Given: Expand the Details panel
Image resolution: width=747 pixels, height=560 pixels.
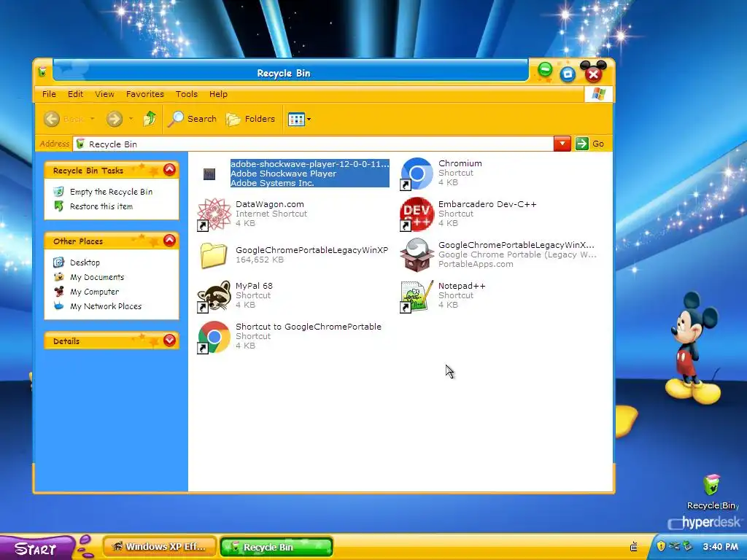Looking at the screenshot, I should (x=169, y=340).
